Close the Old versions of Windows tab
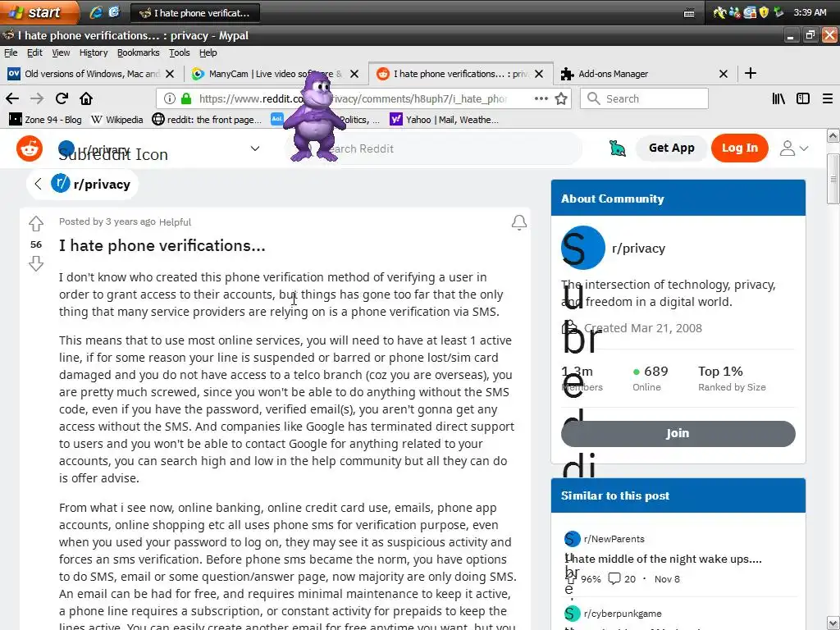 pos(170,74)
